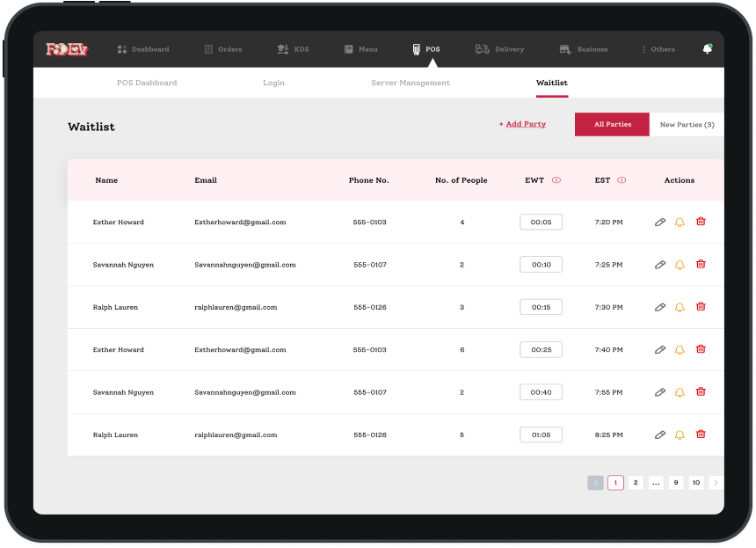This screenshot has width=756, height=548.
Task: Click the notification bell in top navigation bar
Action: (707, 49)
